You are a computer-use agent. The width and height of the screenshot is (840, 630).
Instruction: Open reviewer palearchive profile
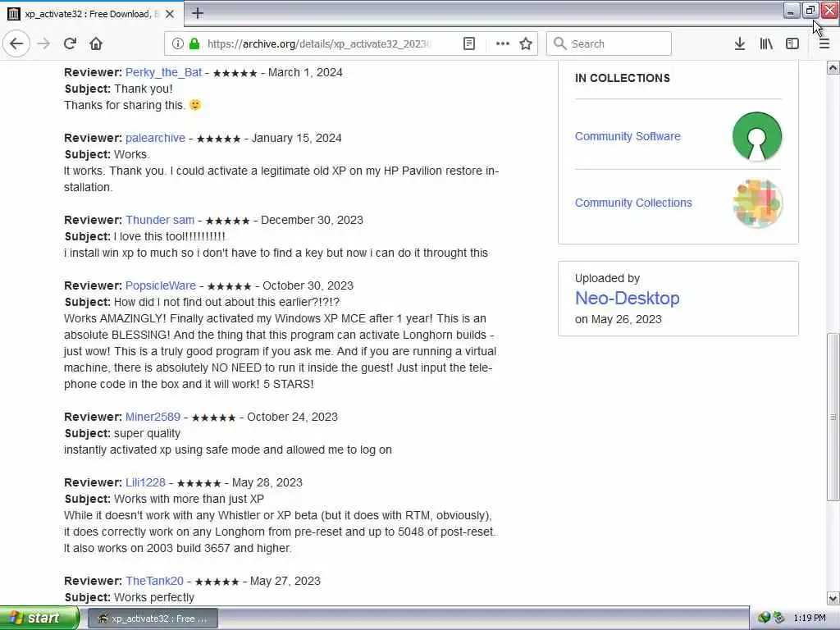[155, 138]
